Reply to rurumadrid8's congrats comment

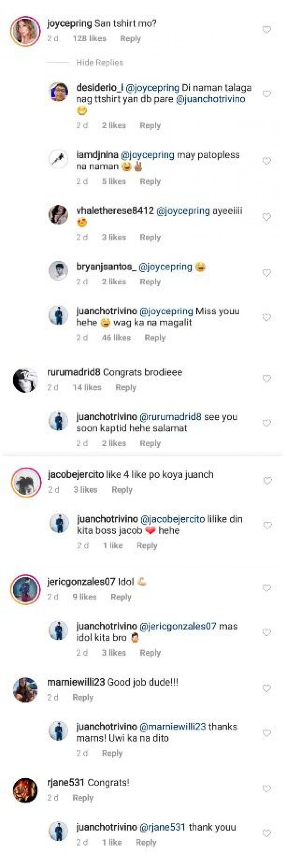click(x=126, y=387)
